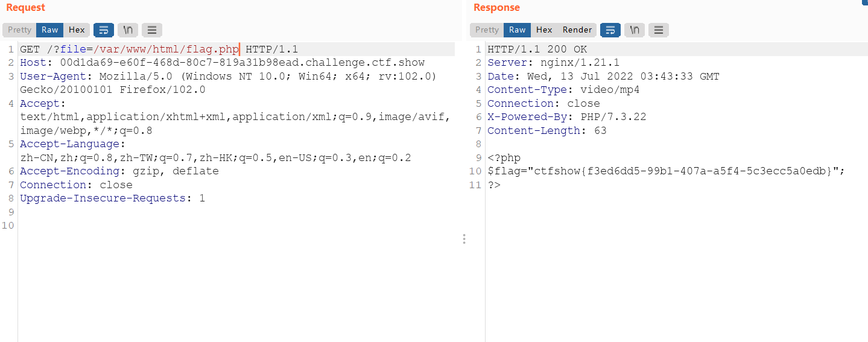The height and width of the screenshot is (342, 868).
Task: Toggle word wrap icon in Request panel
Action: [104, 30]
